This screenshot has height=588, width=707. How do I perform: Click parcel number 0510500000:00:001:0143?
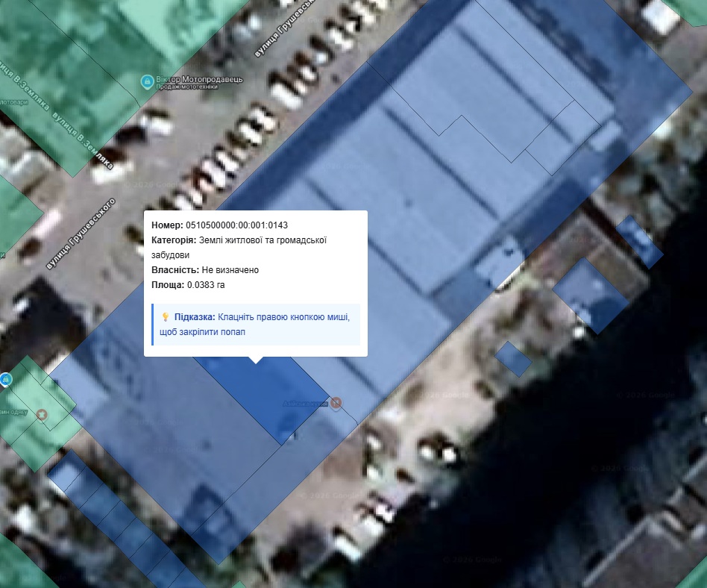[x=236, y=225]
